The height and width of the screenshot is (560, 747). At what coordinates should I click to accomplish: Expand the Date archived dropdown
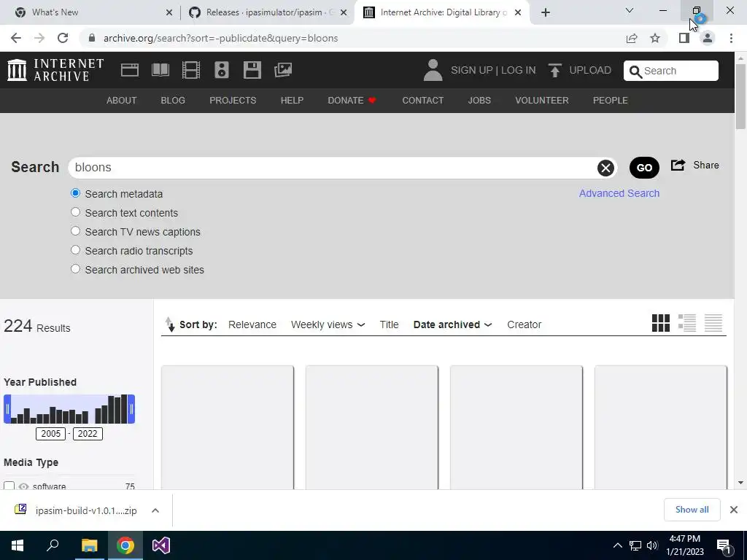488,324
